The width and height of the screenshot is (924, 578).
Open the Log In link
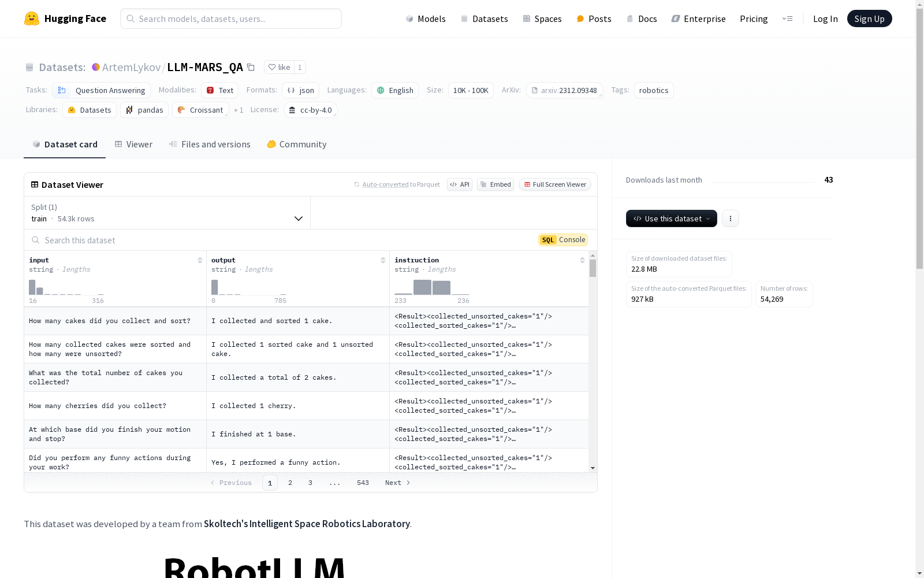(x=825, y=18)
